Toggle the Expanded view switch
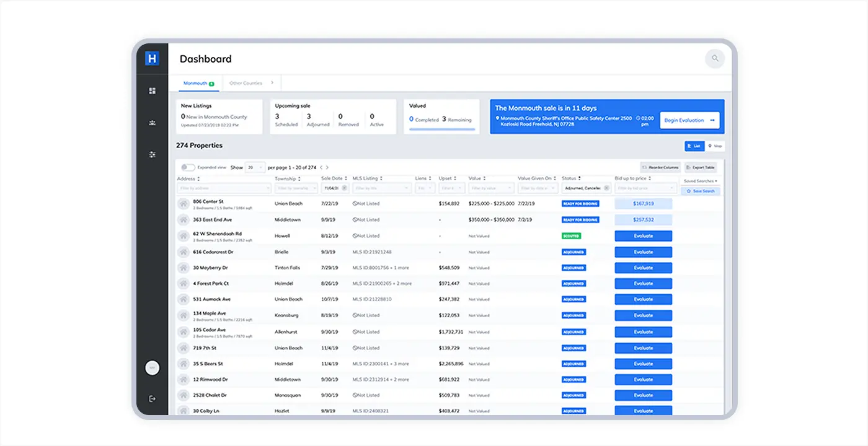Viewport: 868px width, 446px height. coord(188,167)
